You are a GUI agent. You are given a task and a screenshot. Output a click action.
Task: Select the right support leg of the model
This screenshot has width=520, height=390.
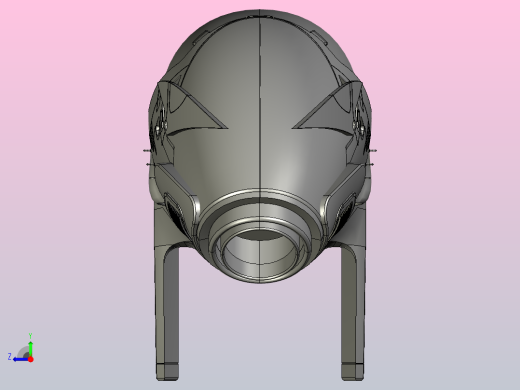(353, 312)
